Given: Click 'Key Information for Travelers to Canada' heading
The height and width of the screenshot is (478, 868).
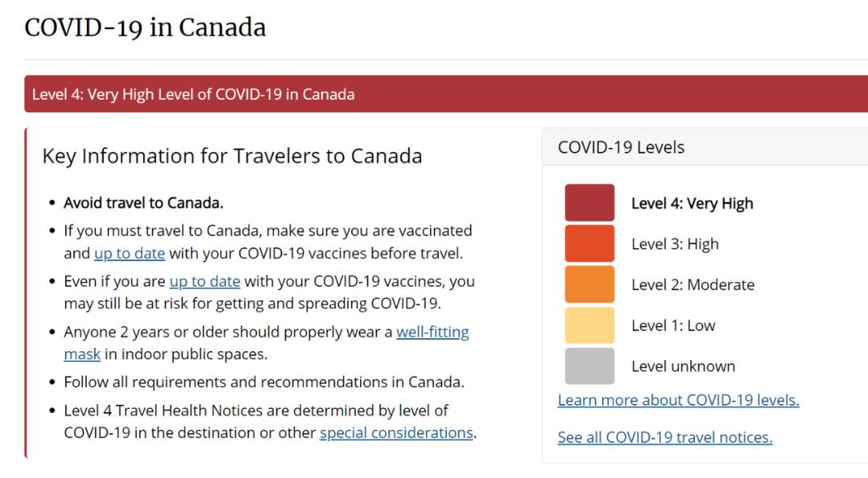Looking at the screenshot, I should tap(231, 156).
